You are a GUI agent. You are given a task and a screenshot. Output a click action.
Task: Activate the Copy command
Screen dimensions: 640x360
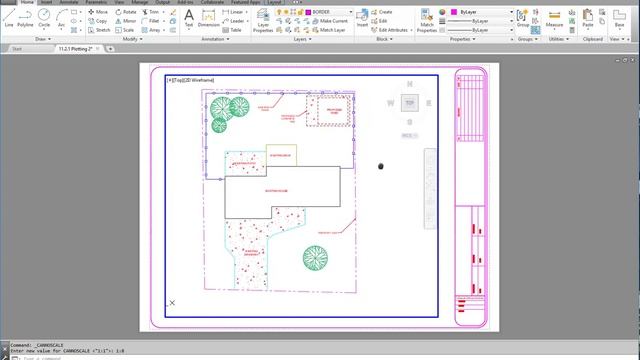click(98, 21)
